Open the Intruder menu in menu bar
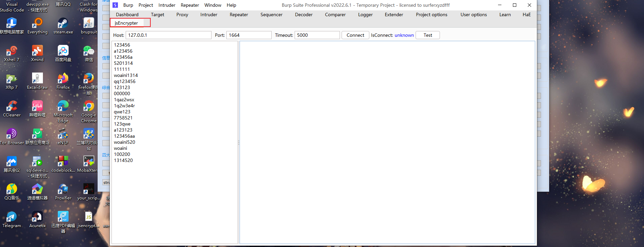Viewport: 644px width, 247px height. point(167,5)
